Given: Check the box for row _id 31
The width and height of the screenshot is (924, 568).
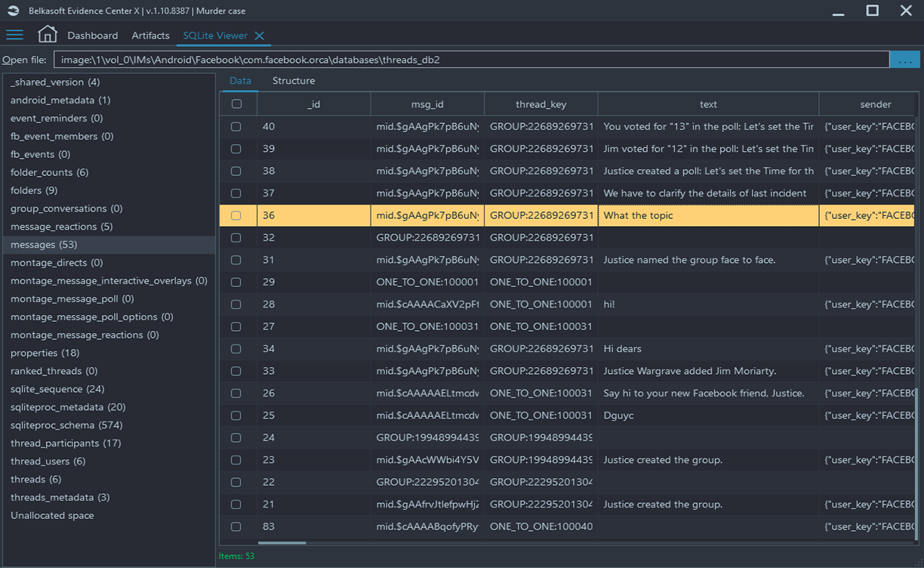Looking at the screenshot, I should pyautogui.click(x=236, y=260).
